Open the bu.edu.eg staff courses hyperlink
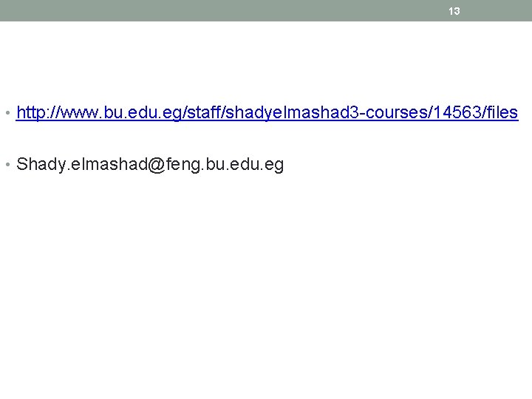532x399 pixels. 267,112
